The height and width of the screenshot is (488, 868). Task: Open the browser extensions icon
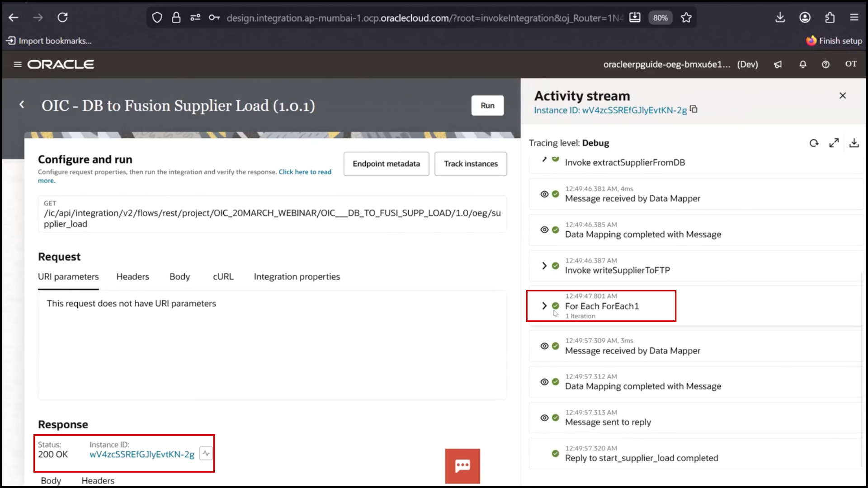click(x=830, y=18)
